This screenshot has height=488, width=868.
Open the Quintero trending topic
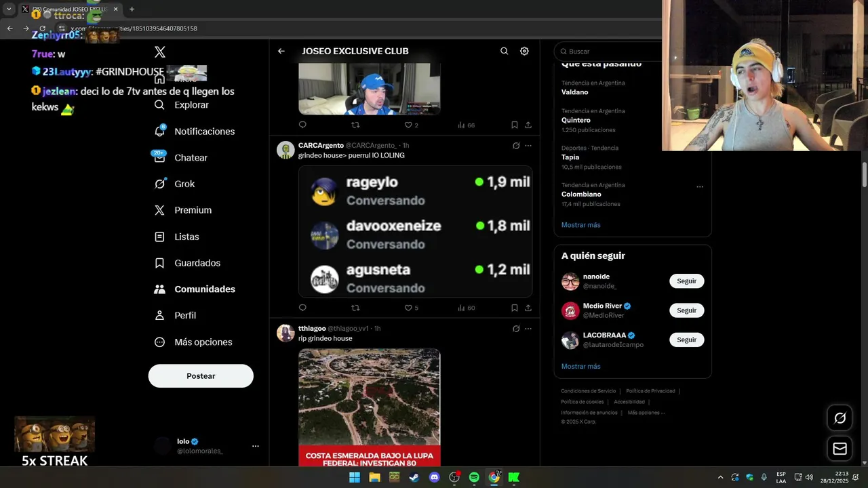pos(576,120)
